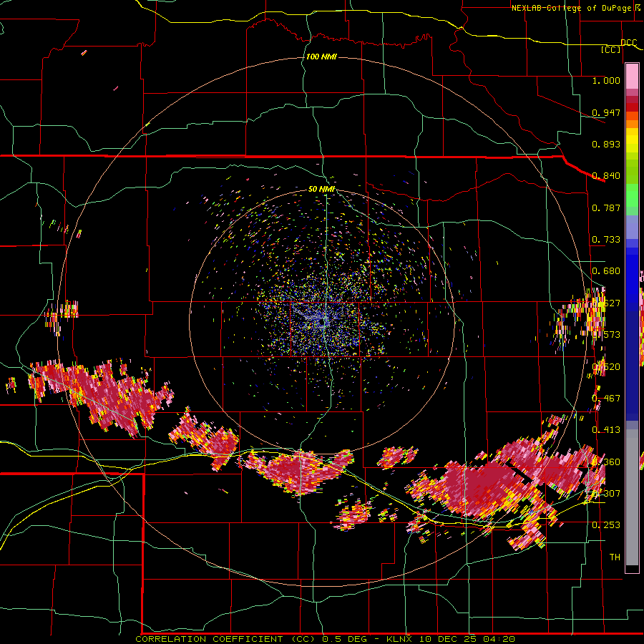This screenshot has width=644, height=644.
Task: Pick the yellow color bar segment
Action: (x=632, y=140)
